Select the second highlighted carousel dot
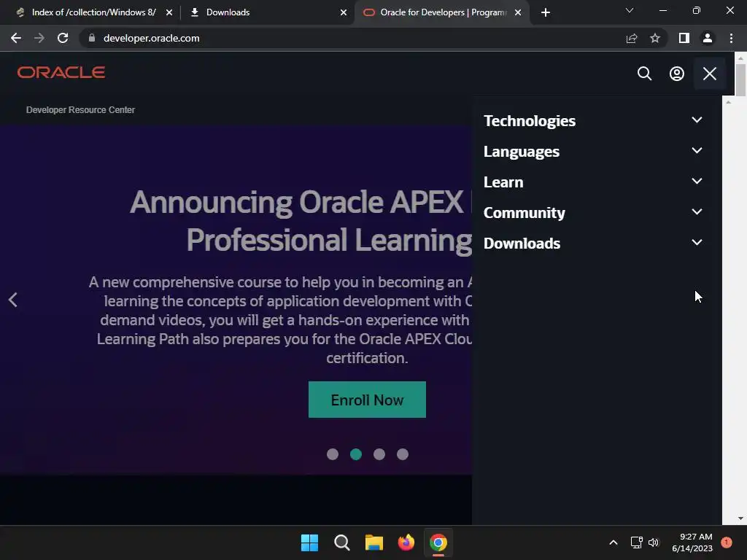This screenshot has width=747, height=560. tap(356, 454)
